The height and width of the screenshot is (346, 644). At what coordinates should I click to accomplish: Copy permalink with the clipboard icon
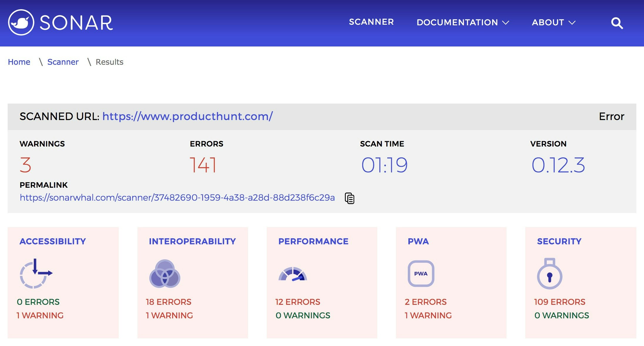click(349, 198)
